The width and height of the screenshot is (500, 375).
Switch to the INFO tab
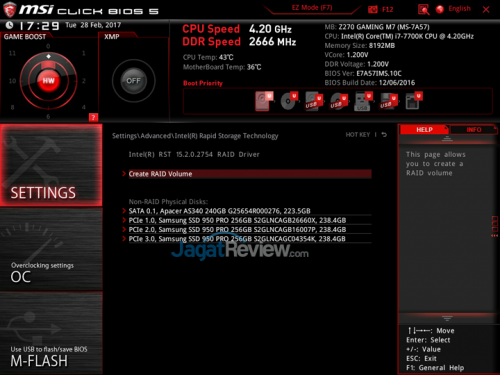click(473, 130)
